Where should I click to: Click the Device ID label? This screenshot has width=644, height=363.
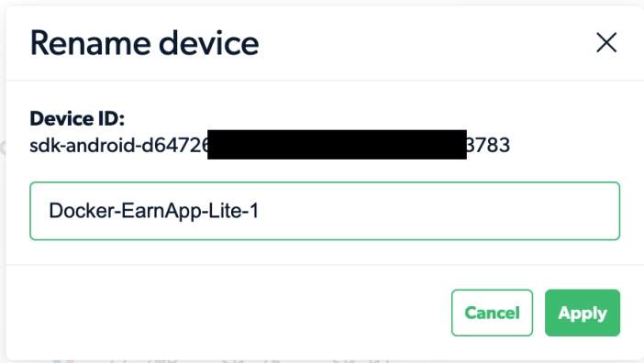point(77,119)
